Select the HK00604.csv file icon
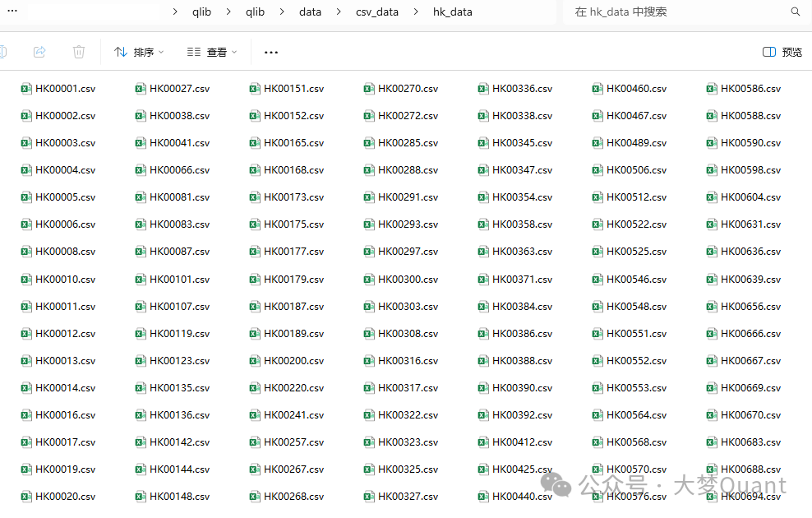This screenshot has height=518, width=812. [x=712, y=197]
